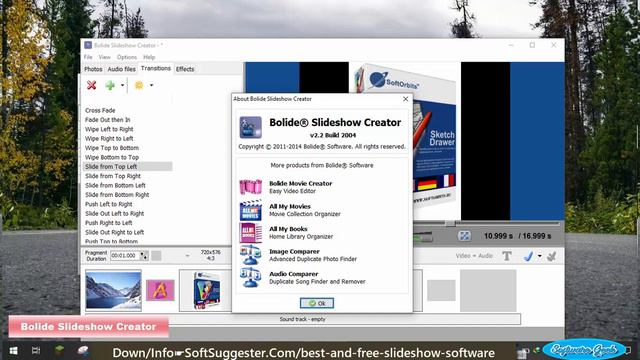This screenshot has height=360, width=640.
Task: Select Wipe Right to Left transition
Action: click(x=109, y=138)
